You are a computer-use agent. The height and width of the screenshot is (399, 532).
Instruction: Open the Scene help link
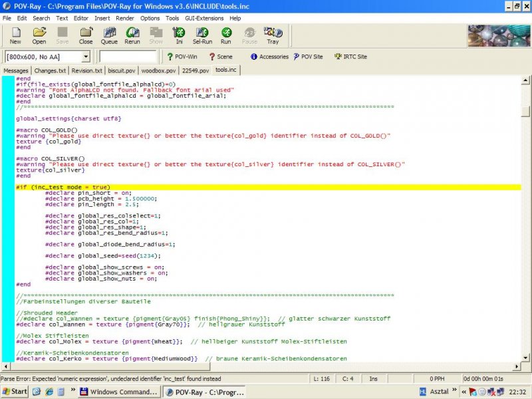[221, 57]
